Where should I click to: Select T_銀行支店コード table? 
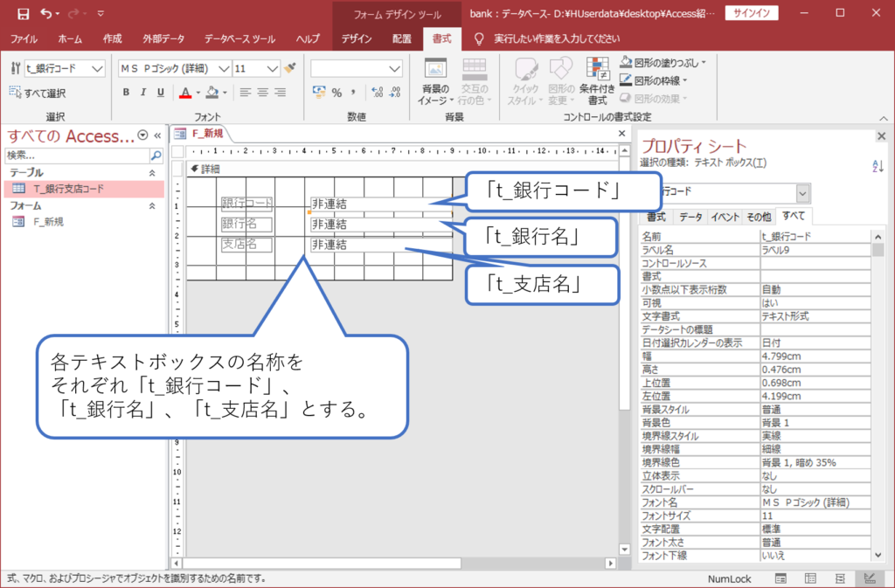84,189
